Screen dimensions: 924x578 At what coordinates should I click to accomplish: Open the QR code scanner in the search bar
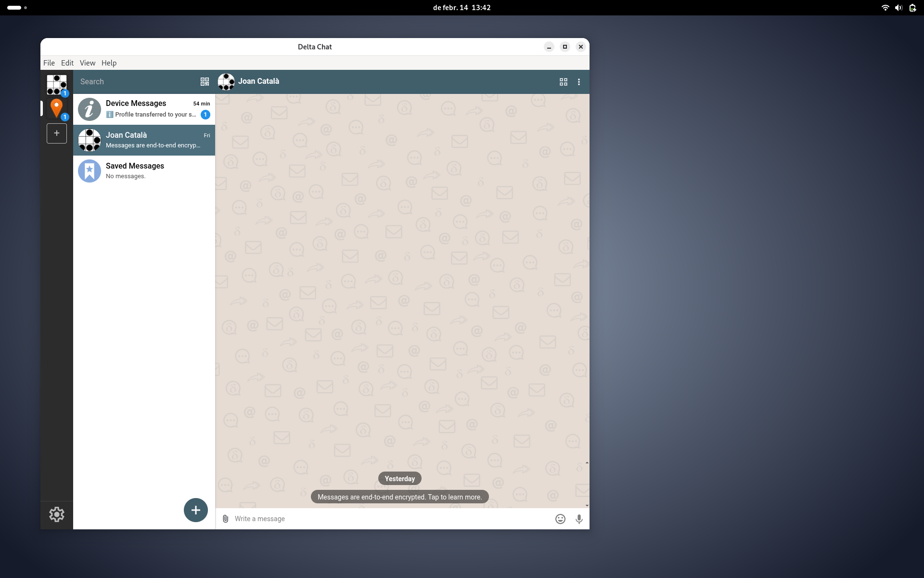click(204, 81)
